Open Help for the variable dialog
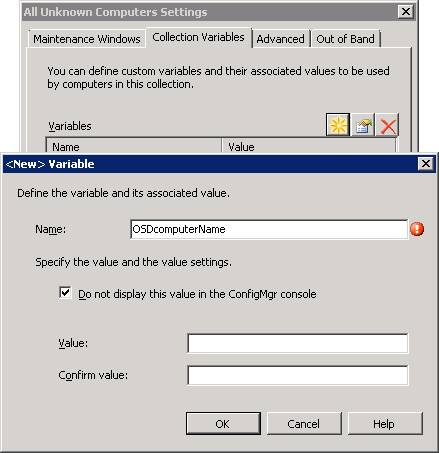Viewport: 439px width, 453px height. pyautogui.click(x=385, y=424)
